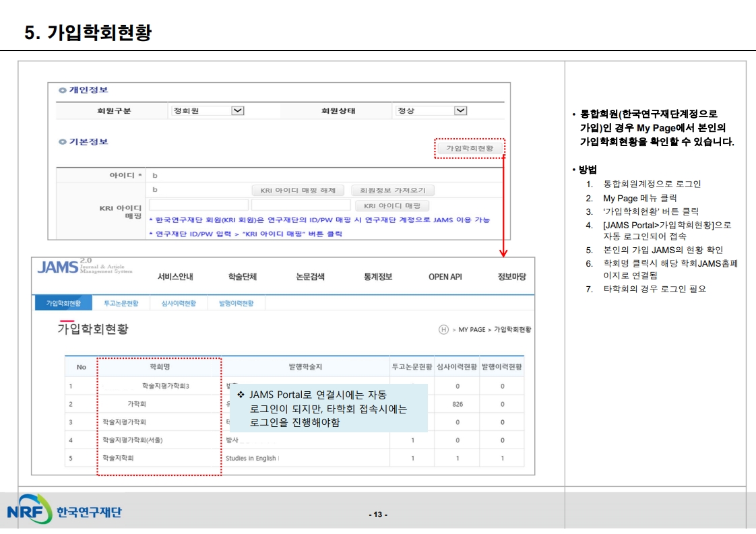Click the 가학회 society name in row 2
Viewport: 756px width, 534px height.
tap(137, 404)
